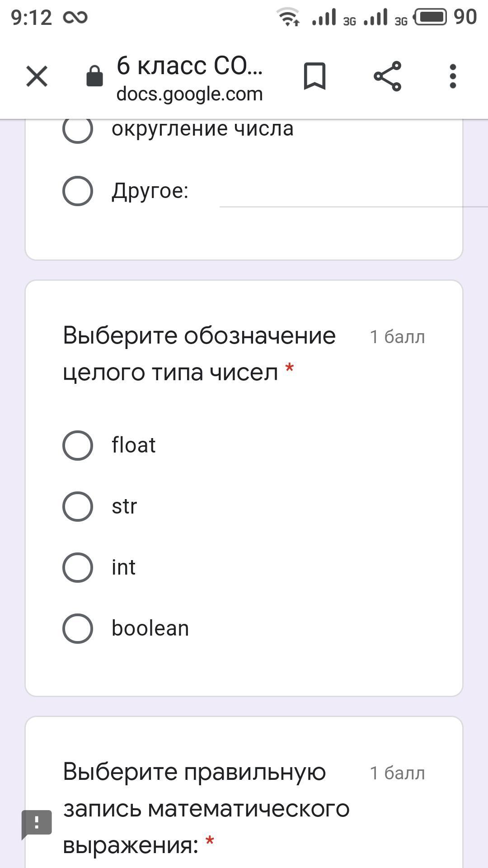Bookmark this page
Viewport: 488px width, 868px height.
pos(314,76)
